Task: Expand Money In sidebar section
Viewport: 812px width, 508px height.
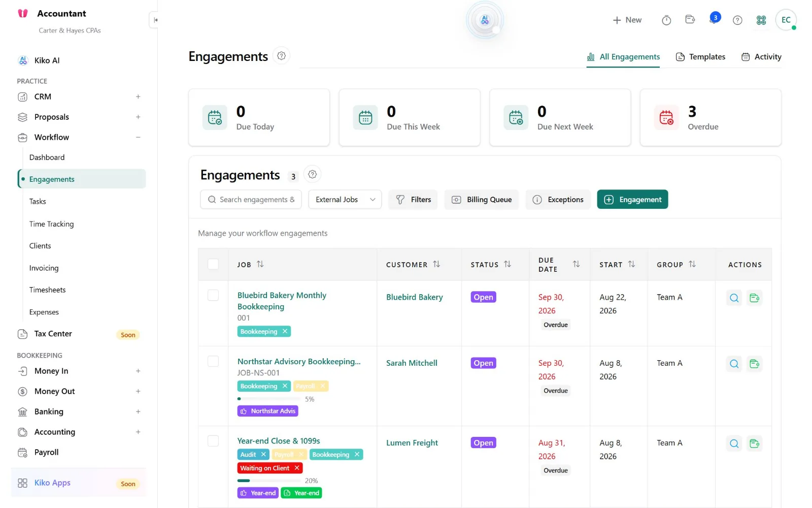Action: tap(138, 371)
